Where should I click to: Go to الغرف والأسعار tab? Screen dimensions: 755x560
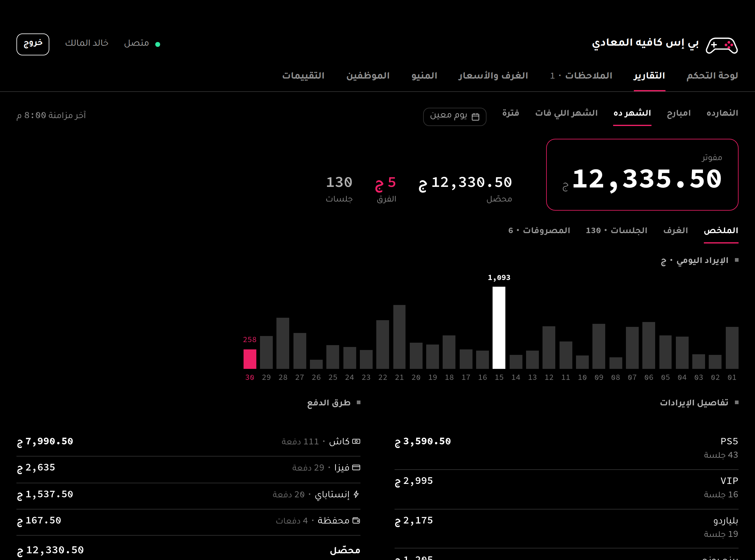click(x=493, y=75)
